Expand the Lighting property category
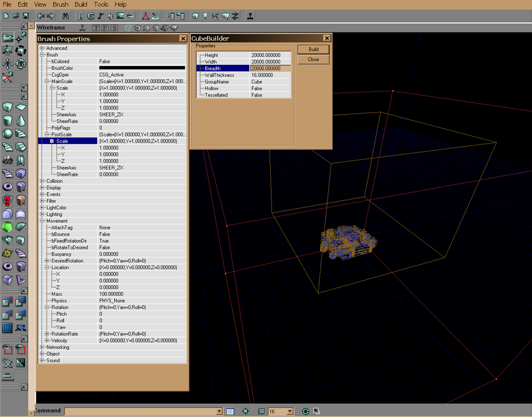 (42, 214)
